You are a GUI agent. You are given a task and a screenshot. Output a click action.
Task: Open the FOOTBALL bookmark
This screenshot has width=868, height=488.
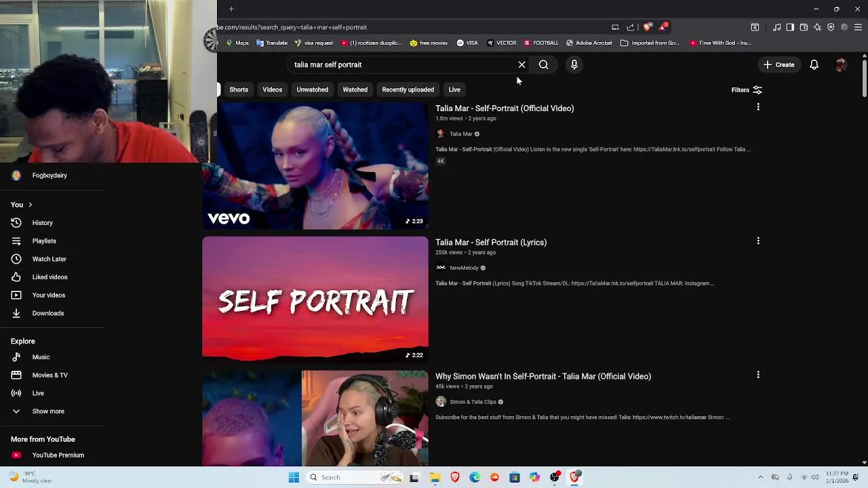coord(541,43)
